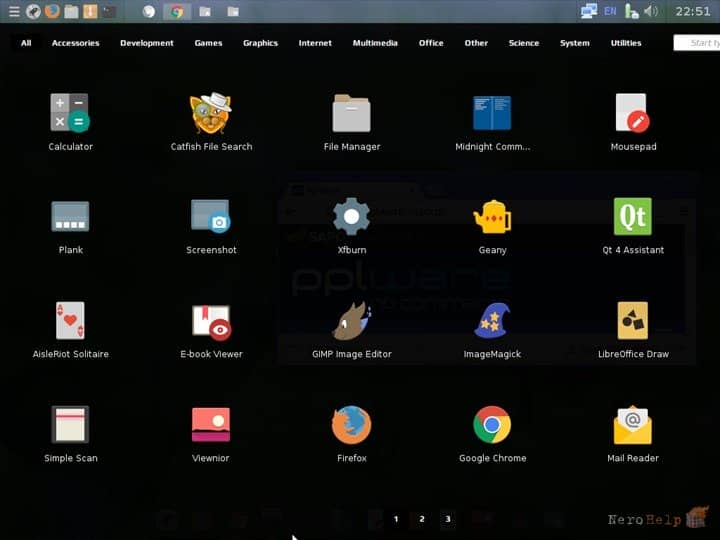Click the 22:51 clock in panel

692,11
